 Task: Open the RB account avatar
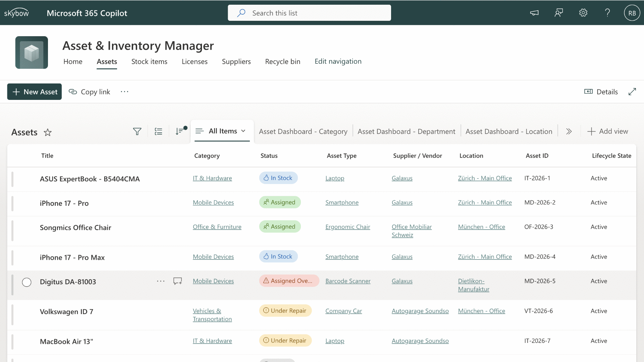(x=632, y=13)
